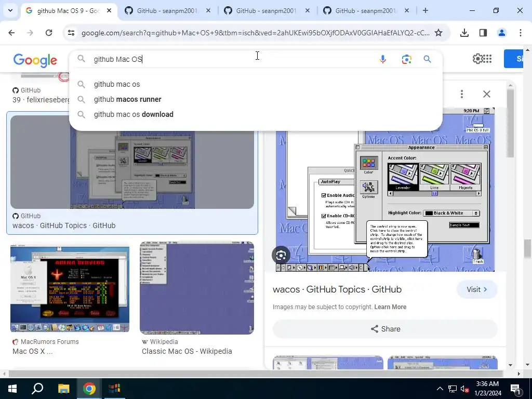Click Chrome icon in taskbar

(x=89, y=389)
